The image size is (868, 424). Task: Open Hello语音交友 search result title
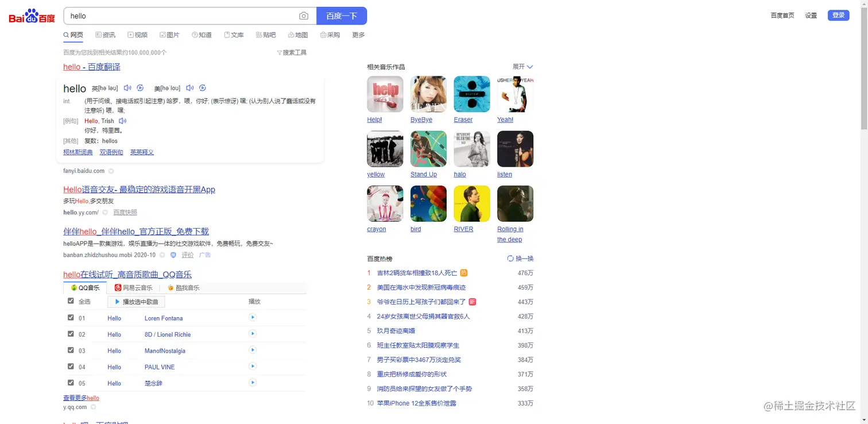coord(139,190)
